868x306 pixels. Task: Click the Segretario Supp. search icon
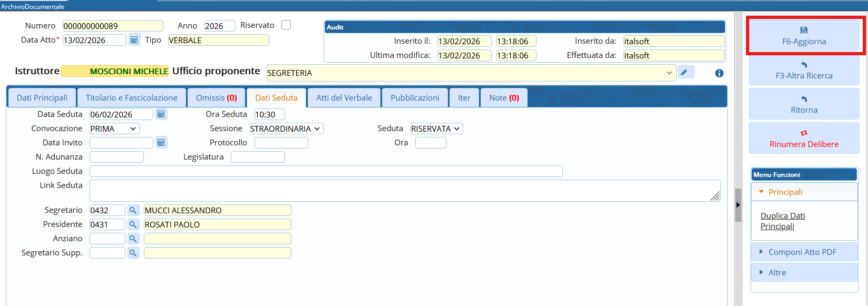133,253
